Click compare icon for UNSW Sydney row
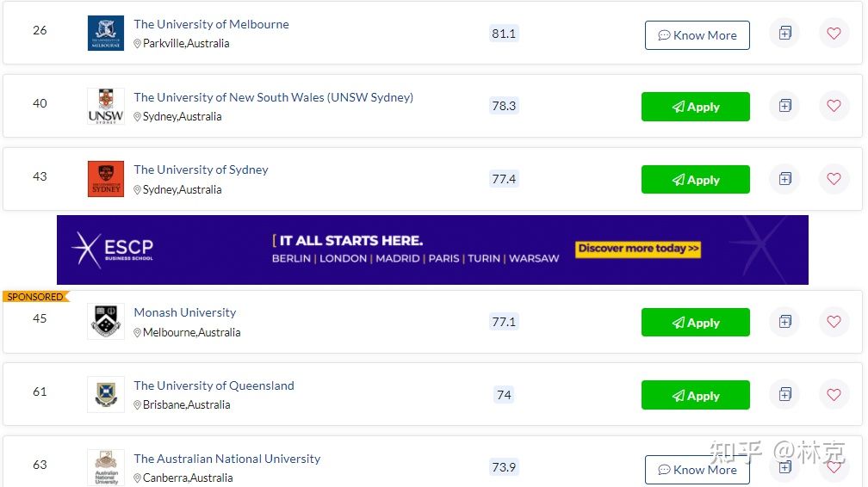Screen dimensions: 868x487 coord(785,106)
